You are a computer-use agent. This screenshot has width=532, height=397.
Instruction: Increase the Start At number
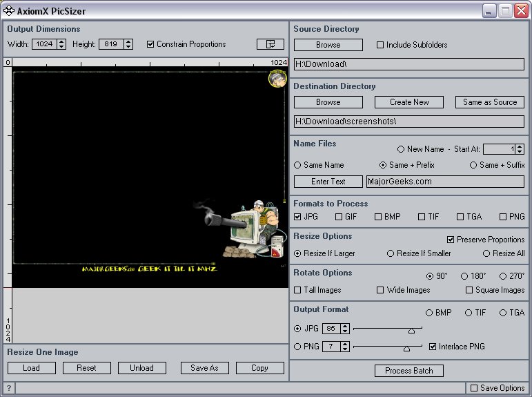[x=520, y=146]
